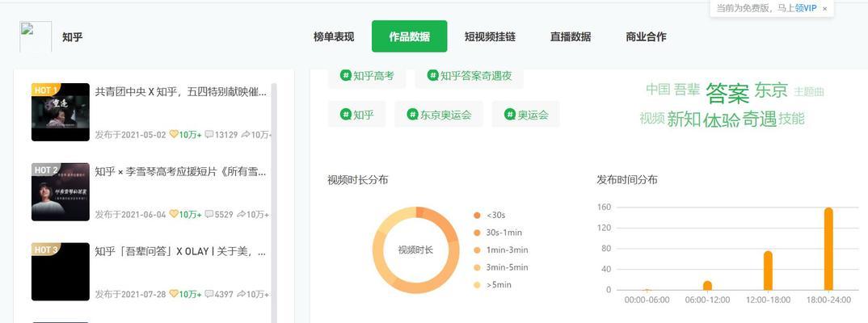The height and width of the screenshot is (323, 868).
Task: Click like heart icon for 2021-07-28 video
Action: click(173, 294)
